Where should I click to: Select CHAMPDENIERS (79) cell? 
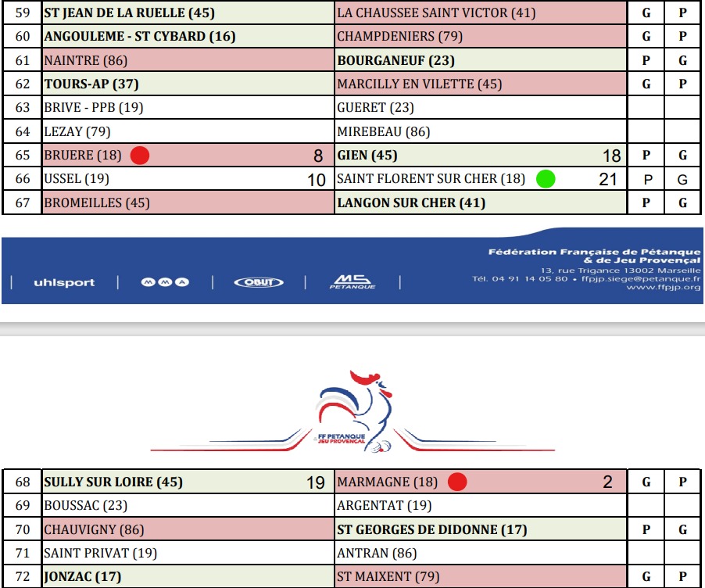[x=481, y=36]
